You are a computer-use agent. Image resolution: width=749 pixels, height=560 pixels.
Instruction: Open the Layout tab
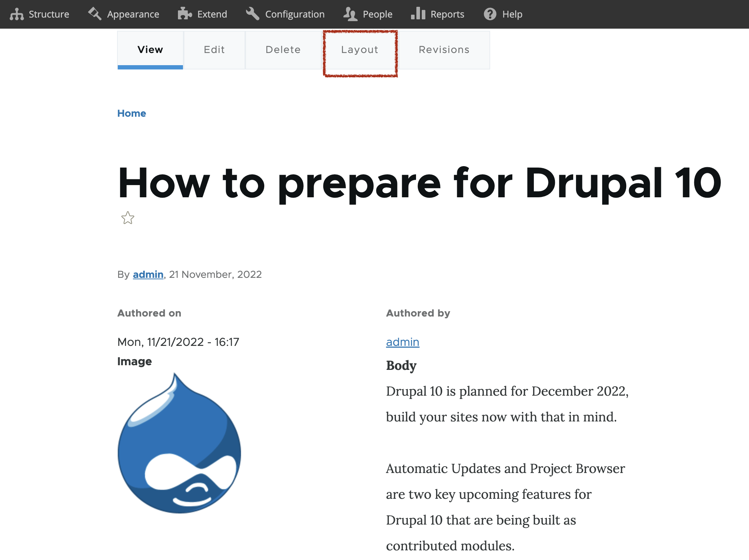click(360, 49)
